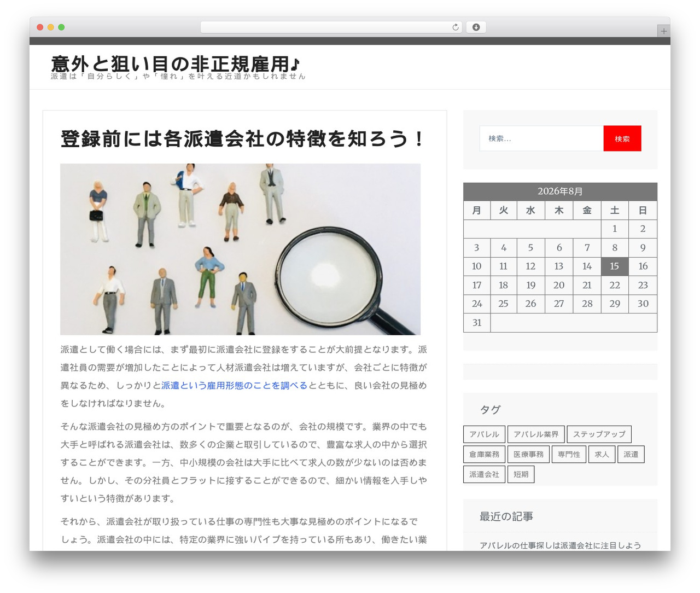700x593 pixels.
Task: Click the download icon in browser toolbar
Action: [x=476, y=27]
